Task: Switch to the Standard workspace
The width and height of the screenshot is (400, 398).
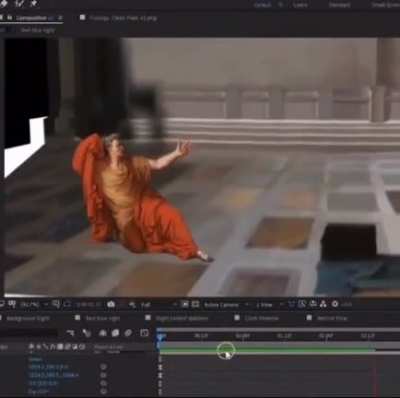Action: pos(339,5)
